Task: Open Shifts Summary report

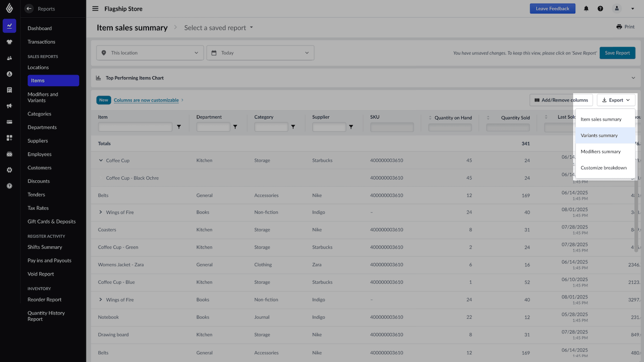Action: click(x=45, y=247)
